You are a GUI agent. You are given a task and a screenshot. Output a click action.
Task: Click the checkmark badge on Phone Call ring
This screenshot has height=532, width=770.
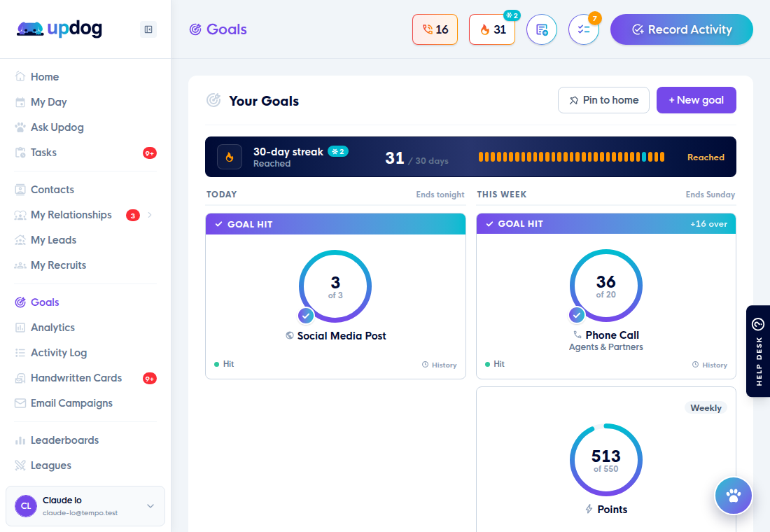[x=577, y=315]
